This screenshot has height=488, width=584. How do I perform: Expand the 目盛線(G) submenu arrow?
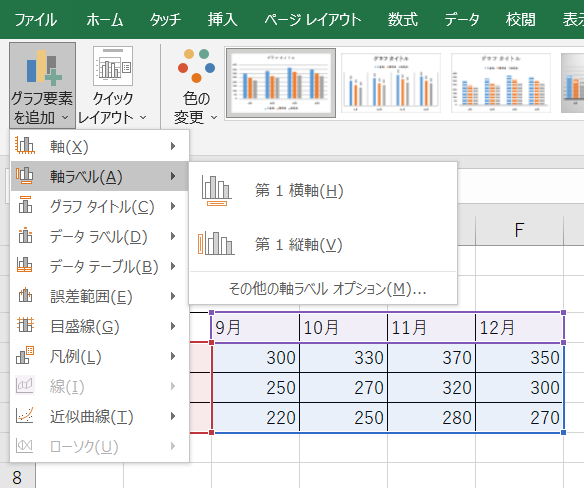pos(173,326)
